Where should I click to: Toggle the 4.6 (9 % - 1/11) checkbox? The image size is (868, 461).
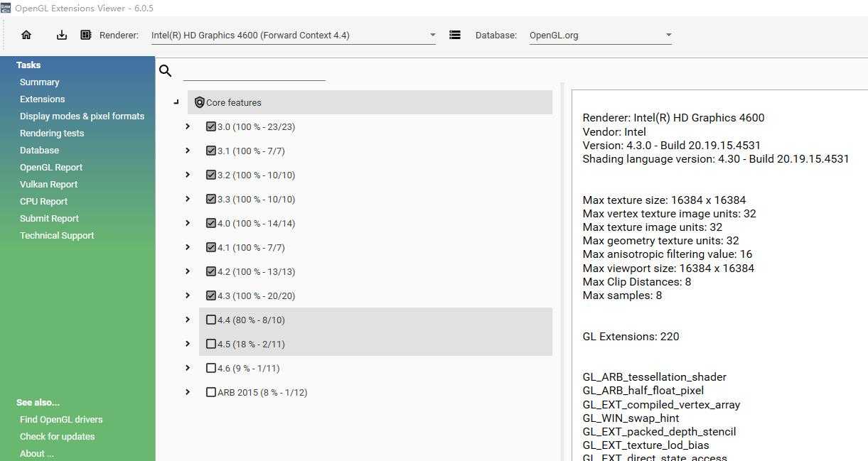click(x=211, y=368)
